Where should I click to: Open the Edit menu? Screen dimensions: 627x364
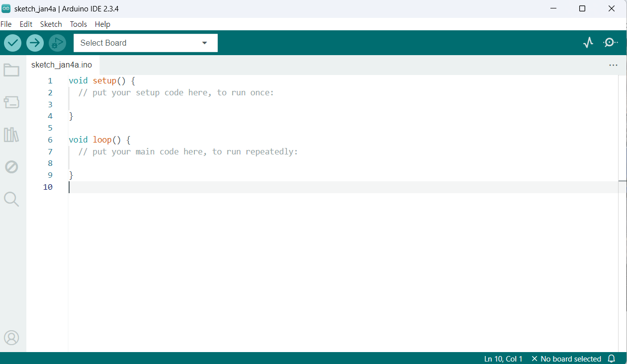(26, 24)
